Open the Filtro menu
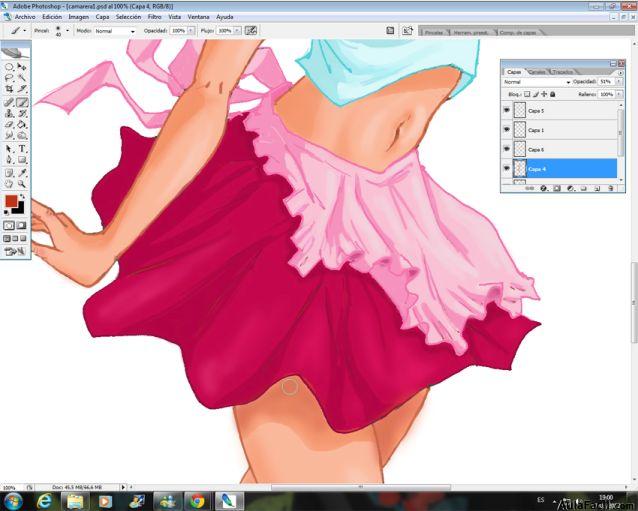Screen dimensions: 638x511 coord(154,17)
